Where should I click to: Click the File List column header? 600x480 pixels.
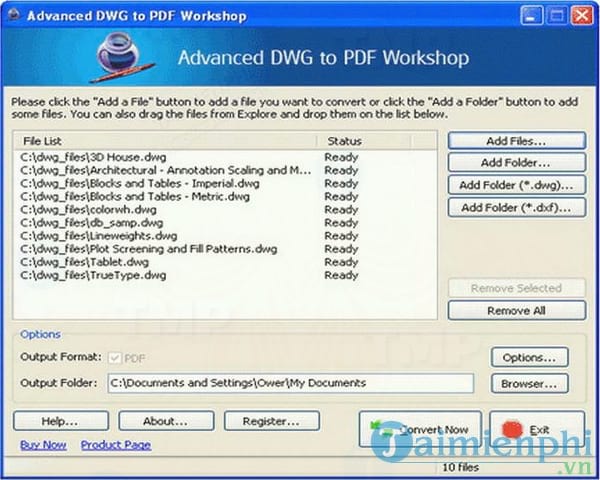[165, 141]
